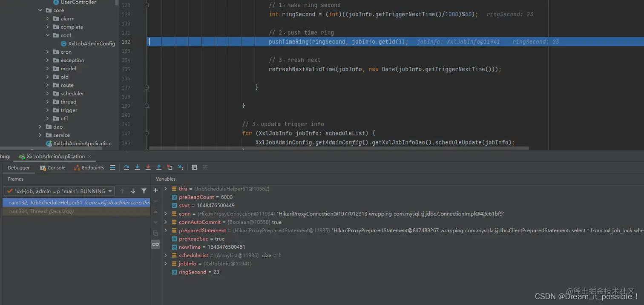Switch to the Console tab
Image resolution: width=644 pixels, height=305 pixels.
pyautogui.click(x=53, y=168)
